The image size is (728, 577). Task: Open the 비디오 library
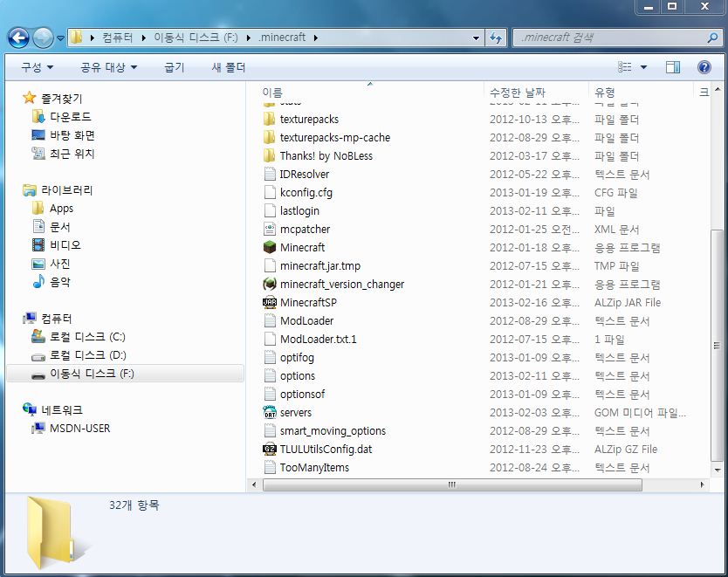pyautogui.click(x=65, y=244)
